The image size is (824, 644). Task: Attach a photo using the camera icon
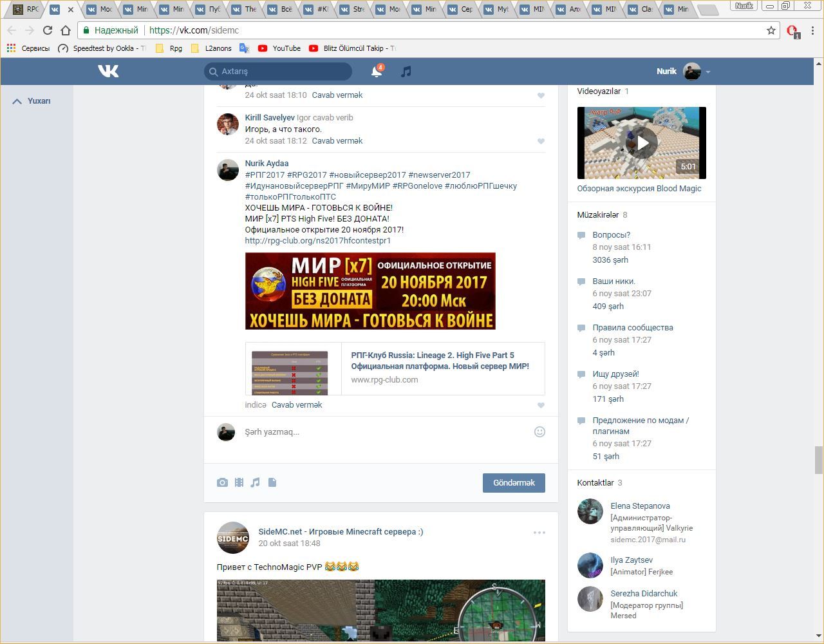click(222, 482)
